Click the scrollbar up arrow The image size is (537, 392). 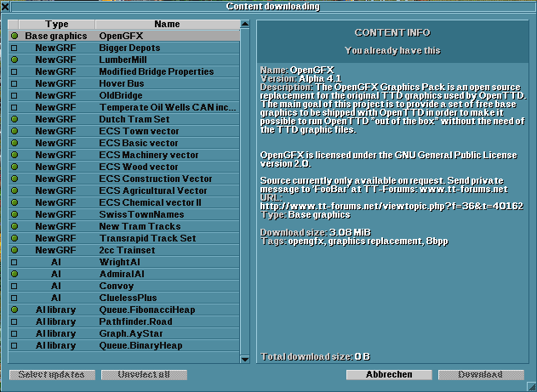(245, 25)
